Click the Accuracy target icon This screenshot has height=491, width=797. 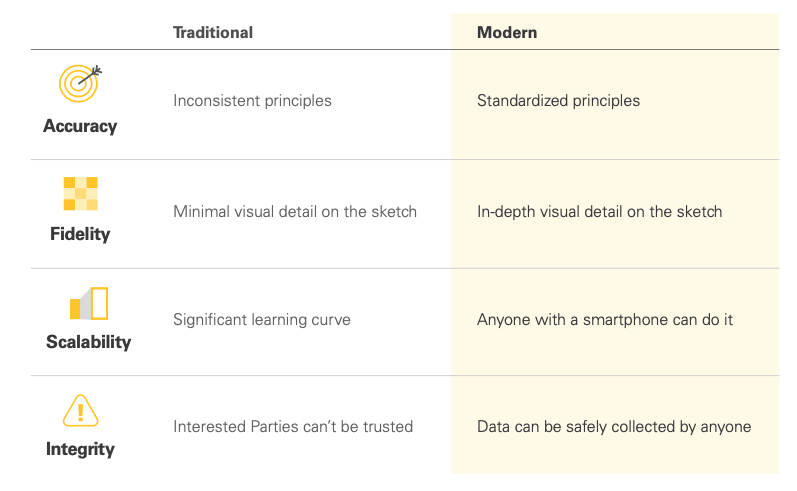[x=80, y=83]
